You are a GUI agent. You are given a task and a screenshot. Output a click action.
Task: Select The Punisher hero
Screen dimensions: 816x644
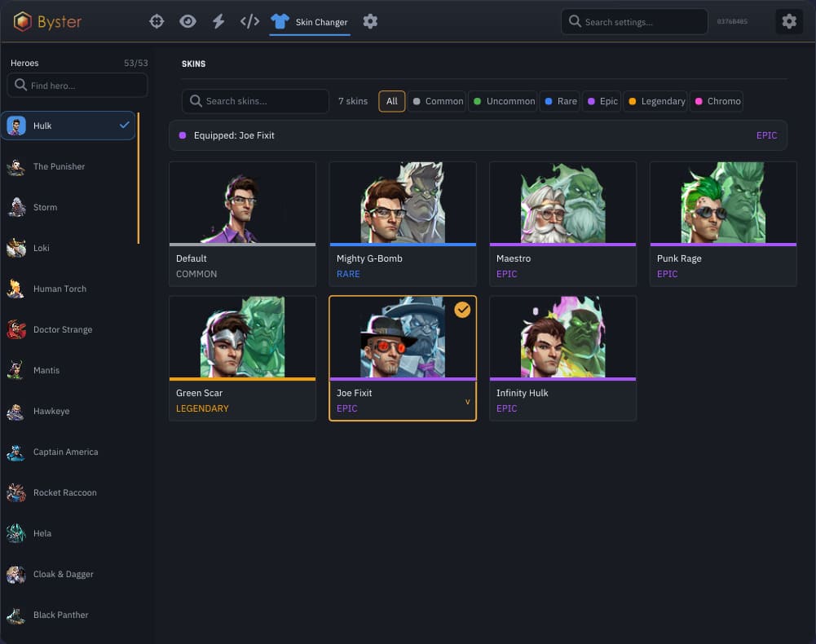(x=68, y=166)
